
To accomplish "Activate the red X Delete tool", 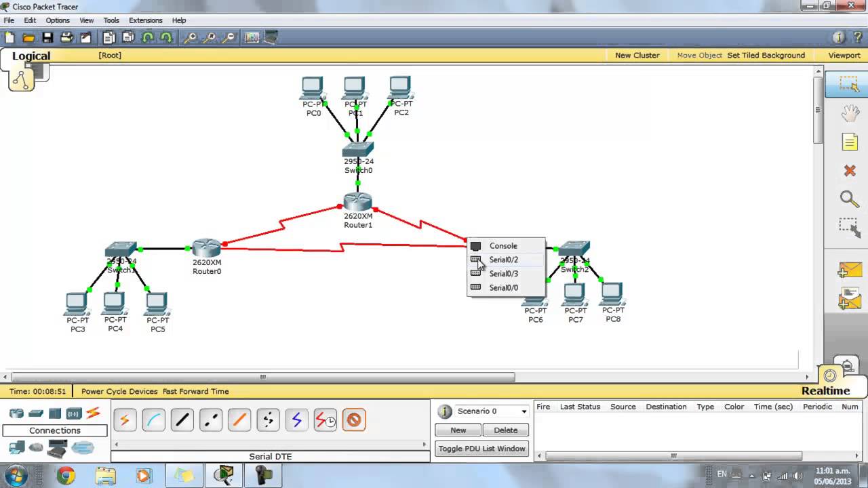I will (x=850, y=171).
